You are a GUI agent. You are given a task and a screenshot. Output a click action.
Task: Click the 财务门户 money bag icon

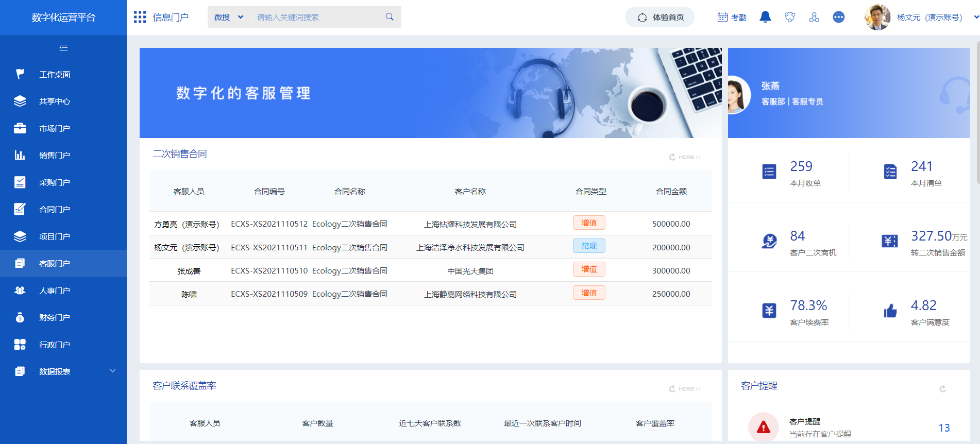point(20,317)
